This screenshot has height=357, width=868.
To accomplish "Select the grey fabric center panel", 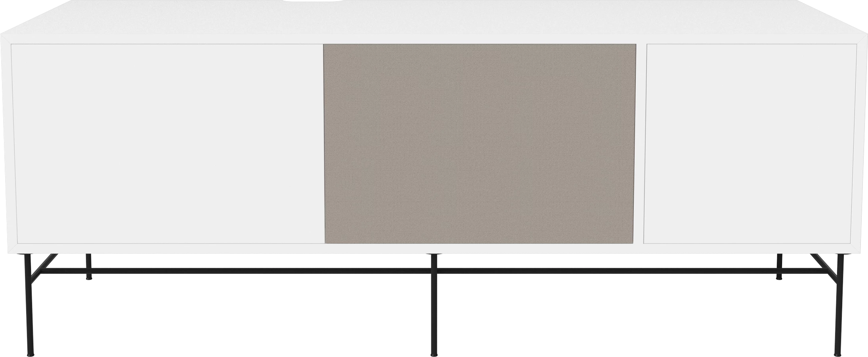I will click(x=480, y=143).
